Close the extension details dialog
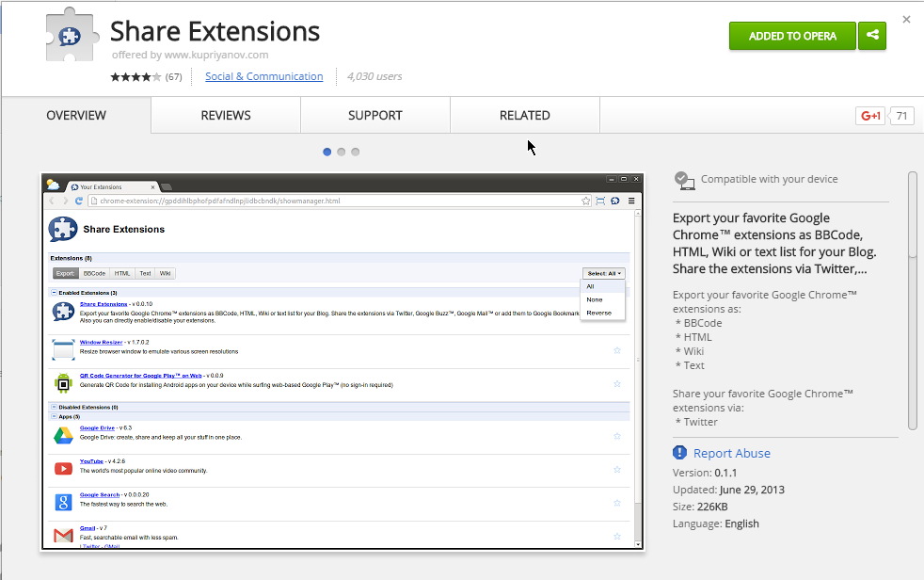This screenshot has width=924, height=580. point(906,20)
